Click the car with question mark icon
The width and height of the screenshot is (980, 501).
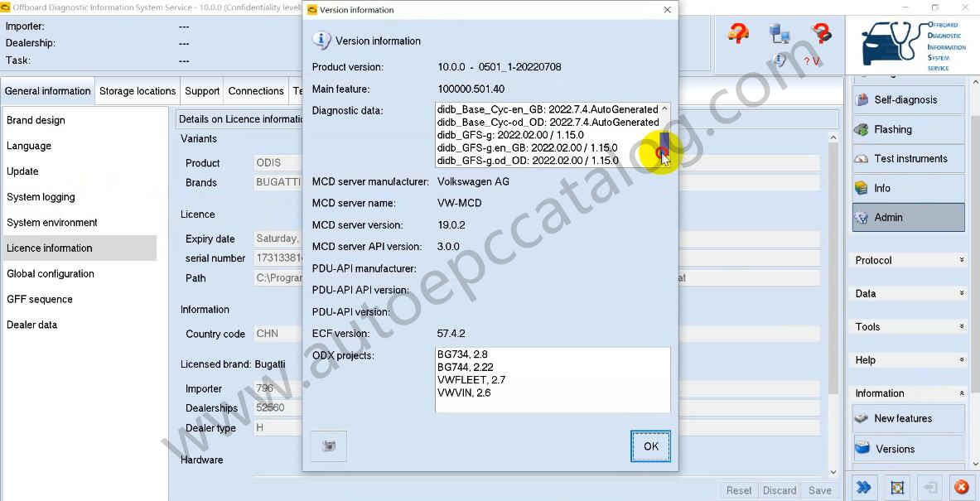tap(739, 33)
